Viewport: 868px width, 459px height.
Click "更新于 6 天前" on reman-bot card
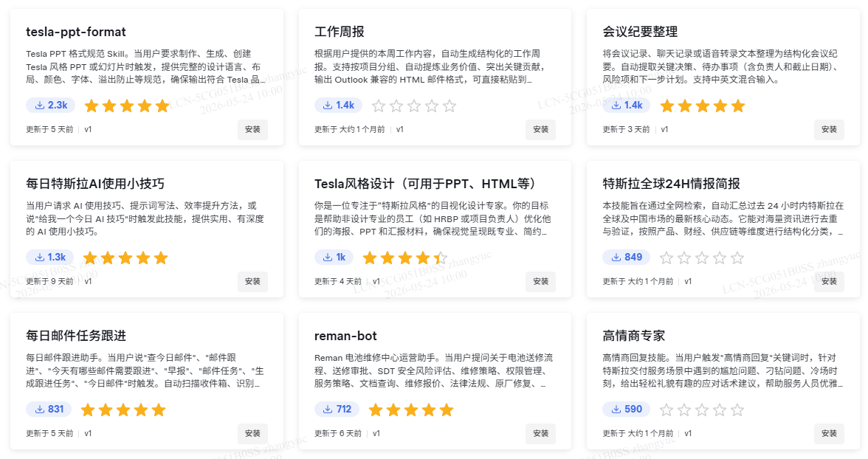coord(338,433)
